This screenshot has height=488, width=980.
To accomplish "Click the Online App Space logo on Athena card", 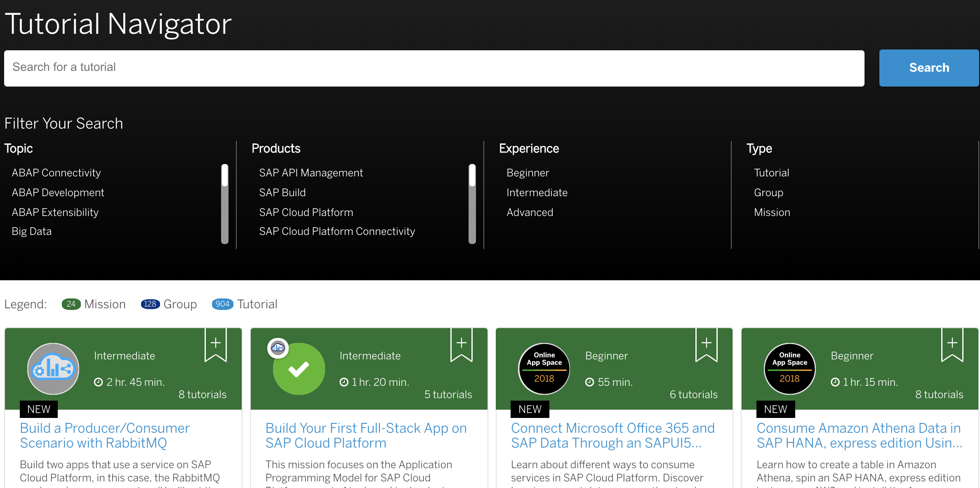I will [790, 368].
